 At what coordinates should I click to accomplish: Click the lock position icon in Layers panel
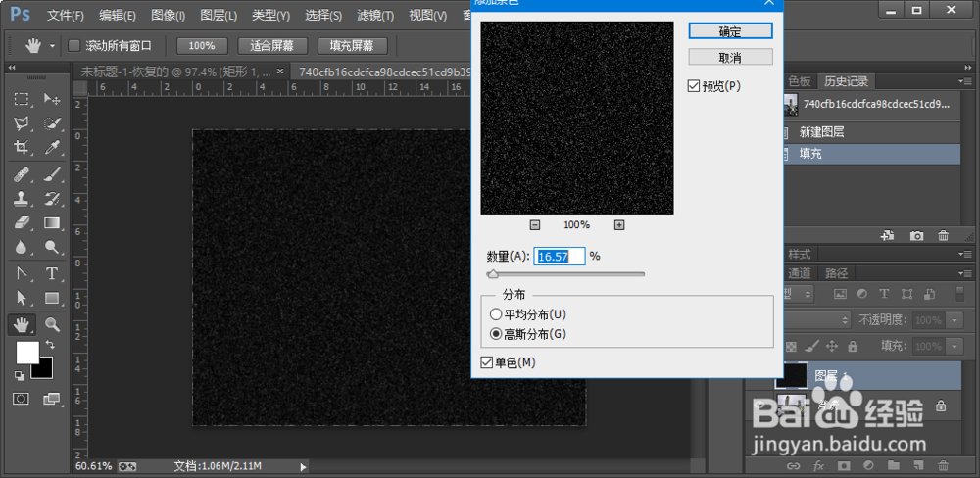832,346
